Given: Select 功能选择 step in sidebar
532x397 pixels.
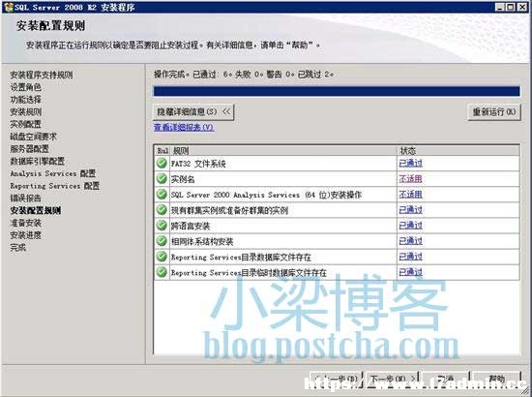Looking at the screenshot, I should pos(25,100).
